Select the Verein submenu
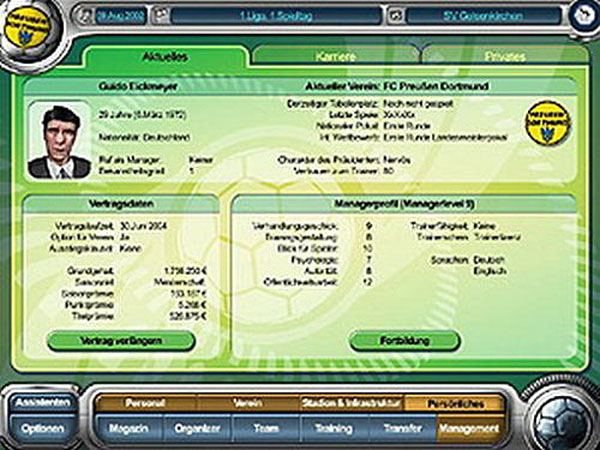 [x=248, y=403]
